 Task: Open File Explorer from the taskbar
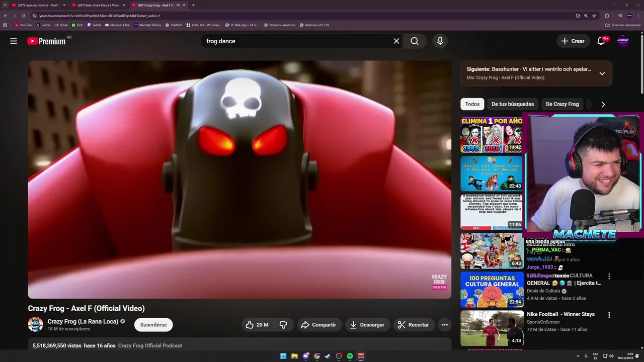[294, 356]
